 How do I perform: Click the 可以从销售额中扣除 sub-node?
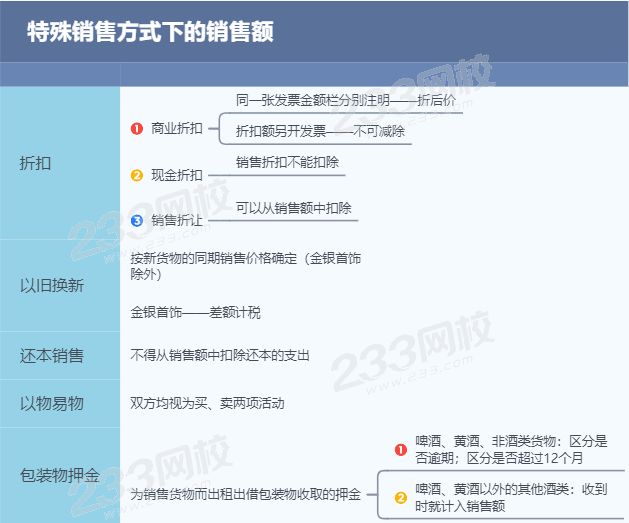[x=293, y=208]
